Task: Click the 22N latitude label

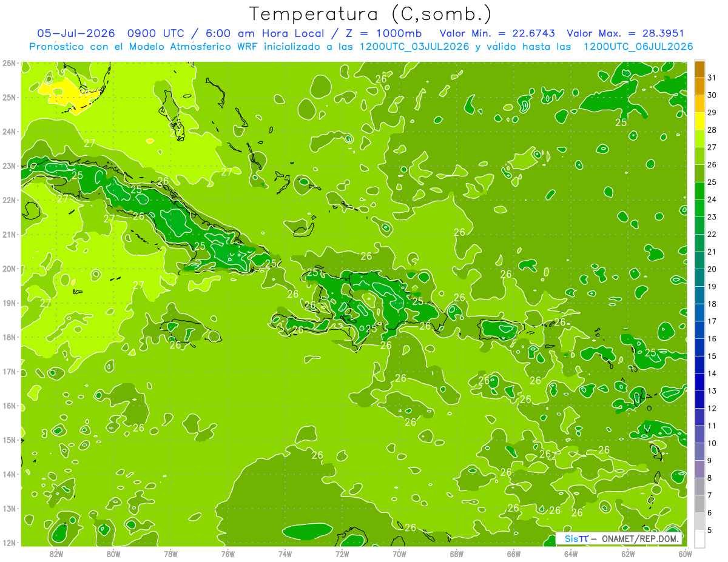Action: pyautogui.click(x=8, y=200)
